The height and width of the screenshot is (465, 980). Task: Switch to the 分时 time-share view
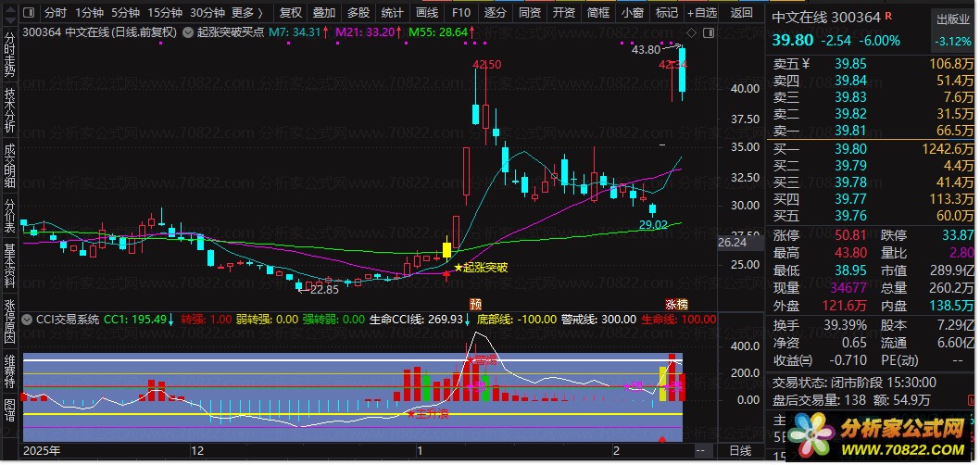point(56,12)
